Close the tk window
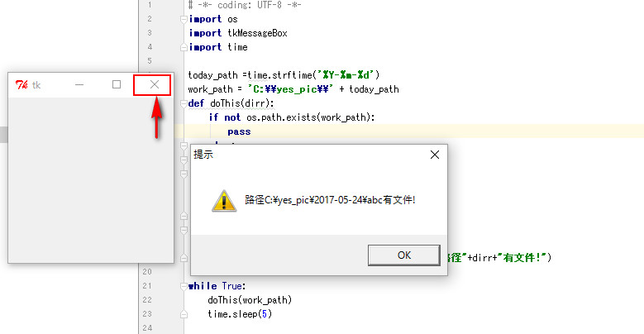Viewport: 644px width, 334px height. 155,84
